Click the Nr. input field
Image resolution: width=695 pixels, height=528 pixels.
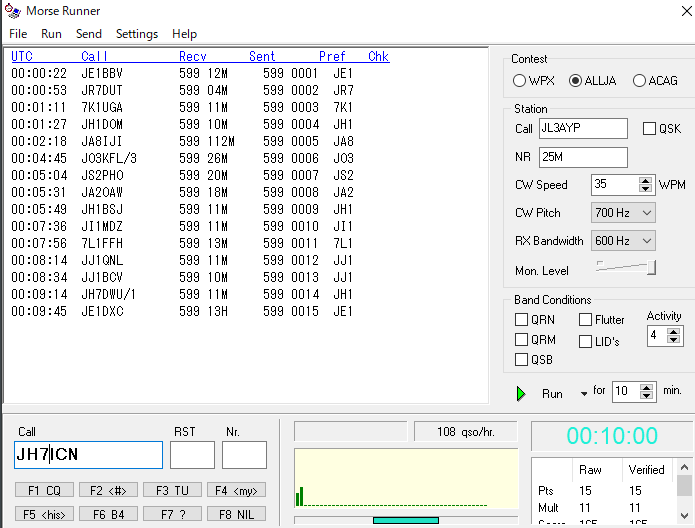(244, 454)
